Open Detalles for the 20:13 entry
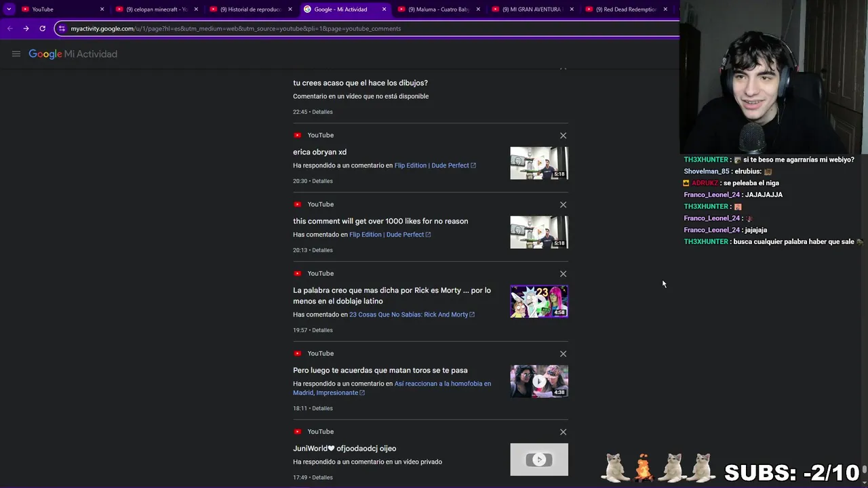The width and height of the screenshot is (868, 488). pos(322,250)
